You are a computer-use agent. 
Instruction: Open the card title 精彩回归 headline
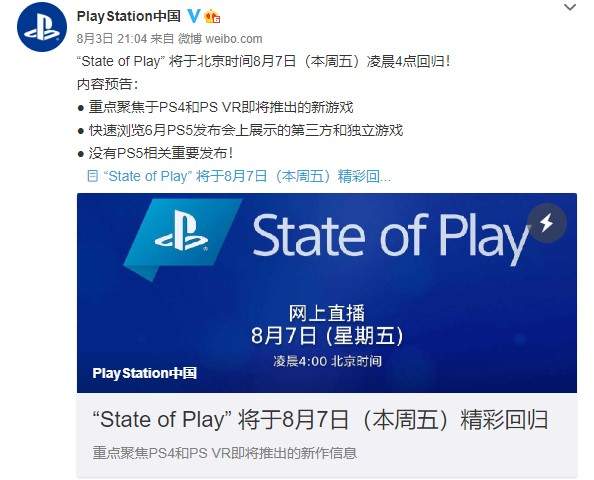point(320,420)
